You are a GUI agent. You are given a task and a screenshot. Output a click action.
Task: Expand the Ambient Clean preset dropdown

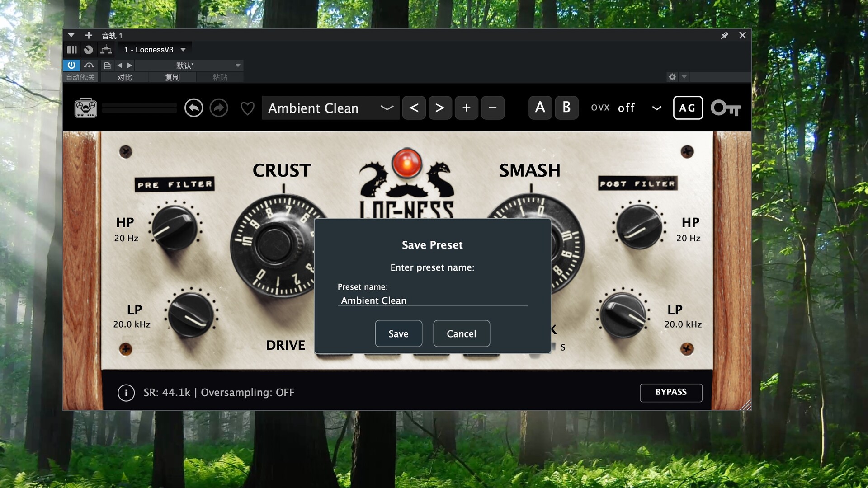[387, 108]
